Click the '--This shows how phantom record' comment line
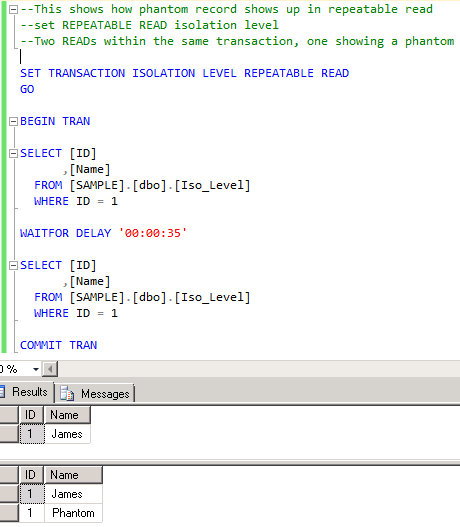 [226, 9]
